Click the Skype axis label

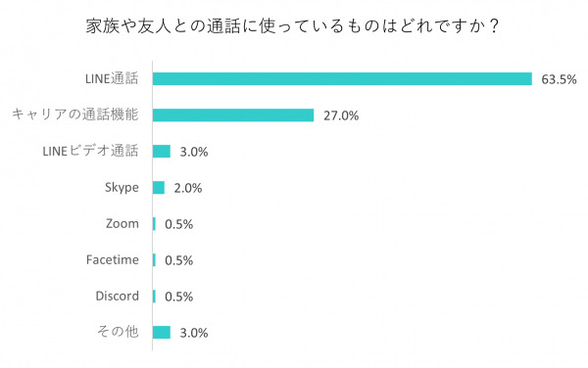coord(122,188)
